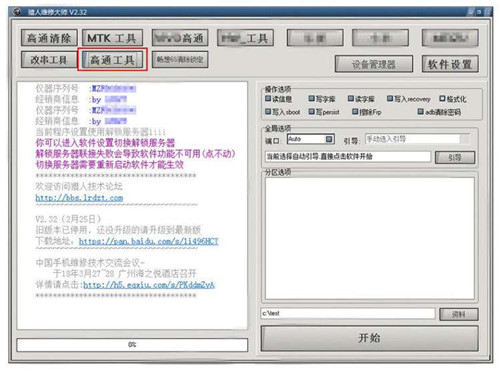Toggle the 格式化 checkbox

(x=442, y=99)
